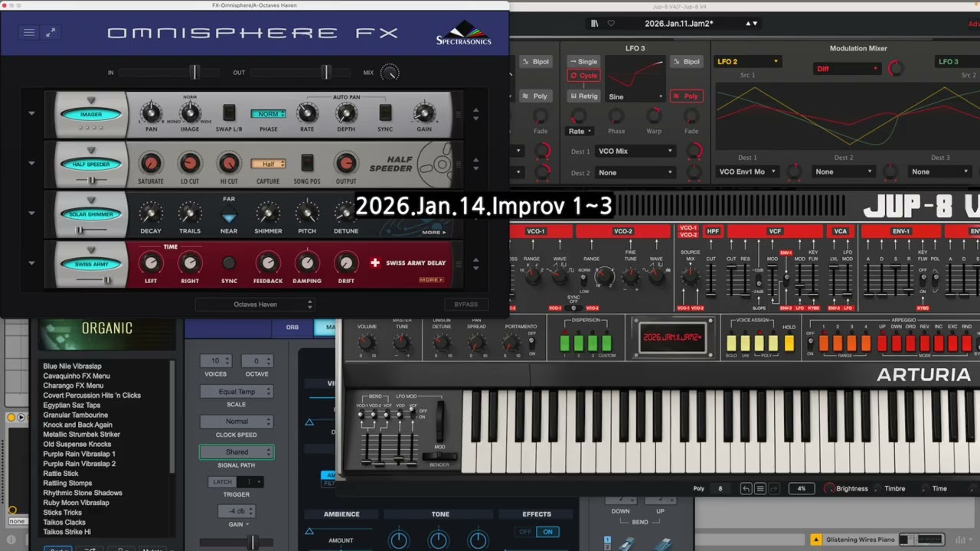Click the Imager Gain knob
Image resolution: width=980 pixels, height=551 pixels.
[424, 113]
